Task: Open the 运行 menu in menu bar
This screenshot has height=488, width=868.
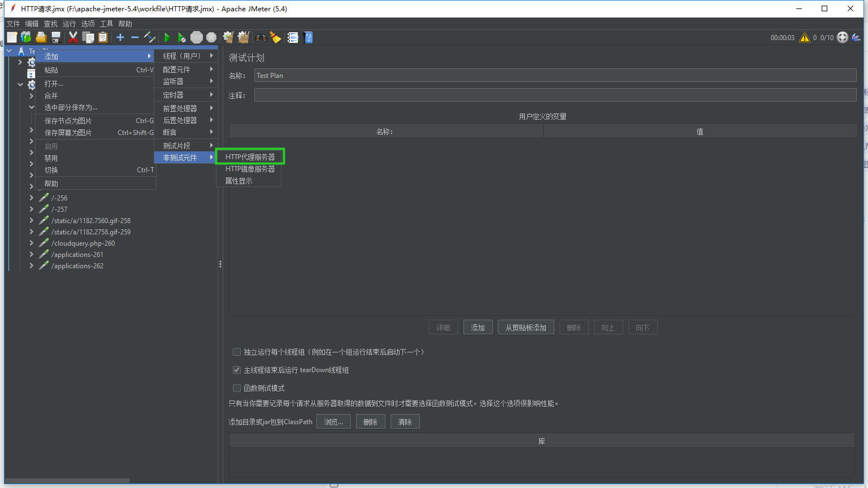Action: tap(69, 24)
